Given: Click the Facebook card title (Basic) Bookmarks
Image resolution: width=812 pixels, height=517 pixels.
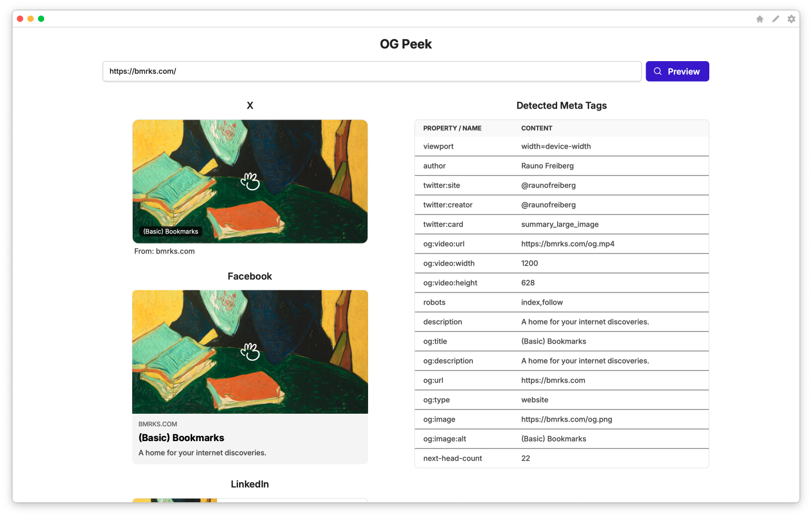Looking at the screenshot, I should (181, 438).
